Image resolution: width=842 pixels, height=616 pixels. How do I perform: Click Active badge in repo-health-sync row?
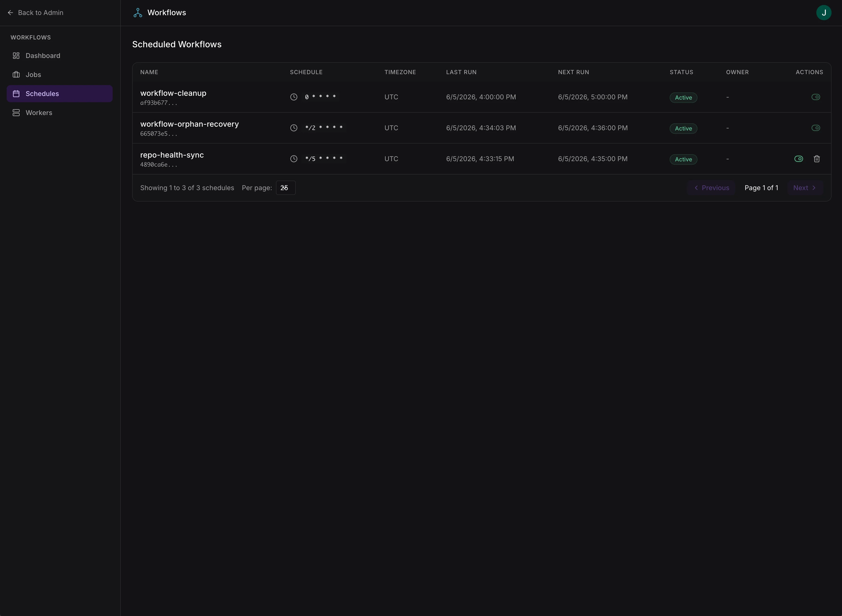(x=683, y=160)
